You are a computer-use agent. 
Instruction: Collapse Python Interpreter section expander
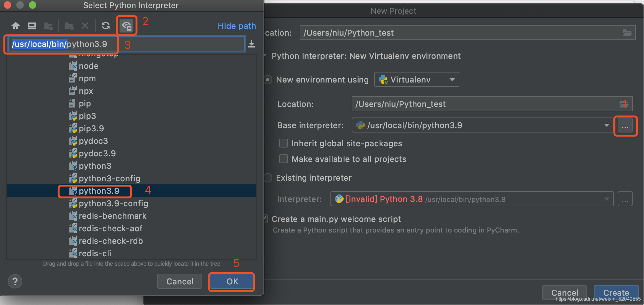266,56
